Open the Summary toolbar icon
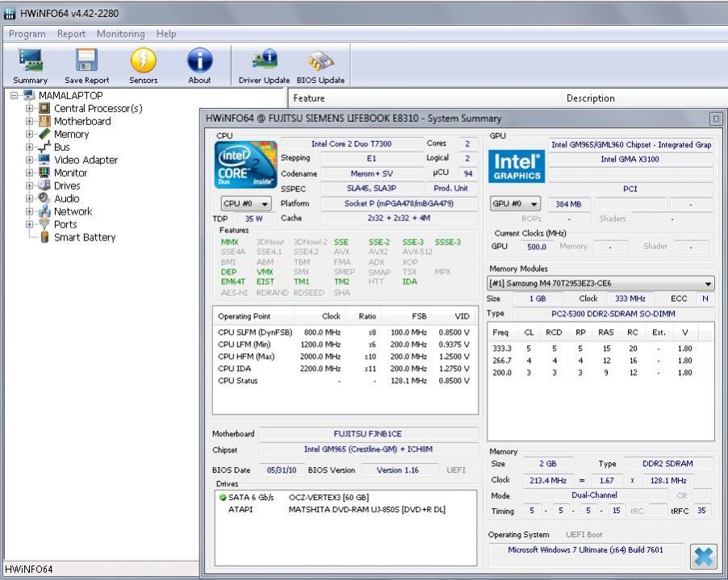Viewport: 728px width, 580px height. tap(31, 61)
